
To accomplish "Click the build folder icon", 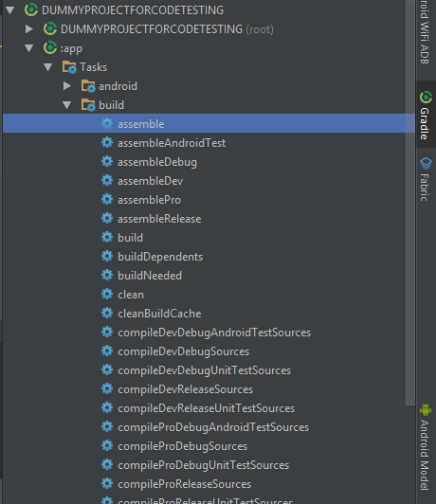I will pos(88,105).
